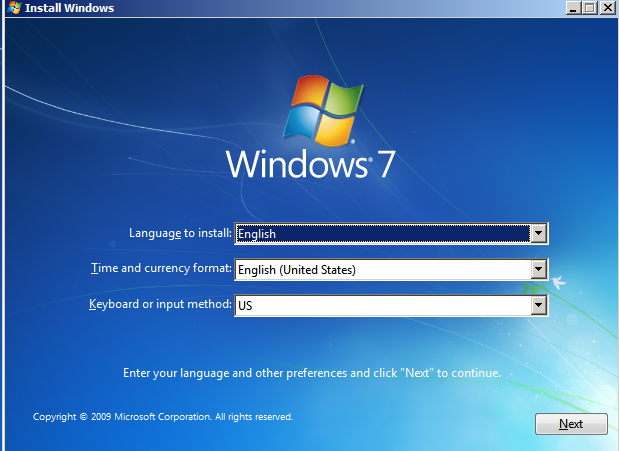The image size is (619, 451).
Task: Expand the Time and currency format dropdown arrow
Action: pyautogui.click(x=538, y=269)
